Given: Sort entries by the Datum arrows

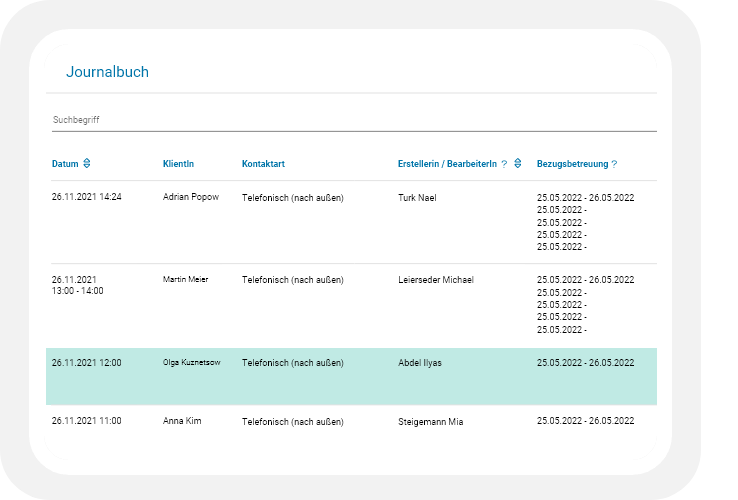Looking at the screenshot, I should click(x=87, y=163).
